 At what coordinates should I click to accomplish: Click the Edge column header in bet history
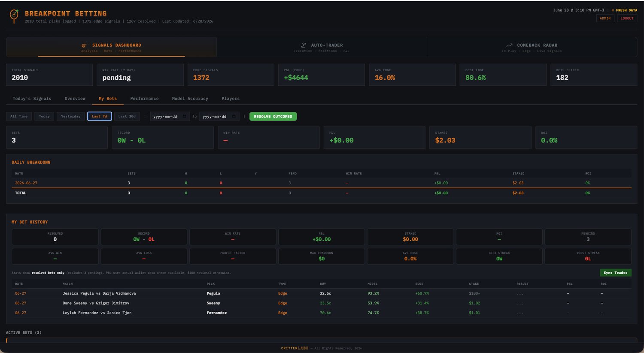coord(419,284)
